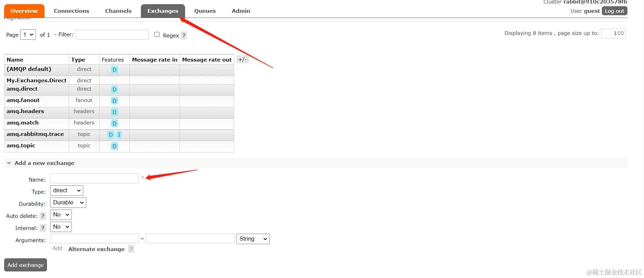Open the argument type dropdown showing String
This screenshot has height=278, width=644.
pos(253,239)
